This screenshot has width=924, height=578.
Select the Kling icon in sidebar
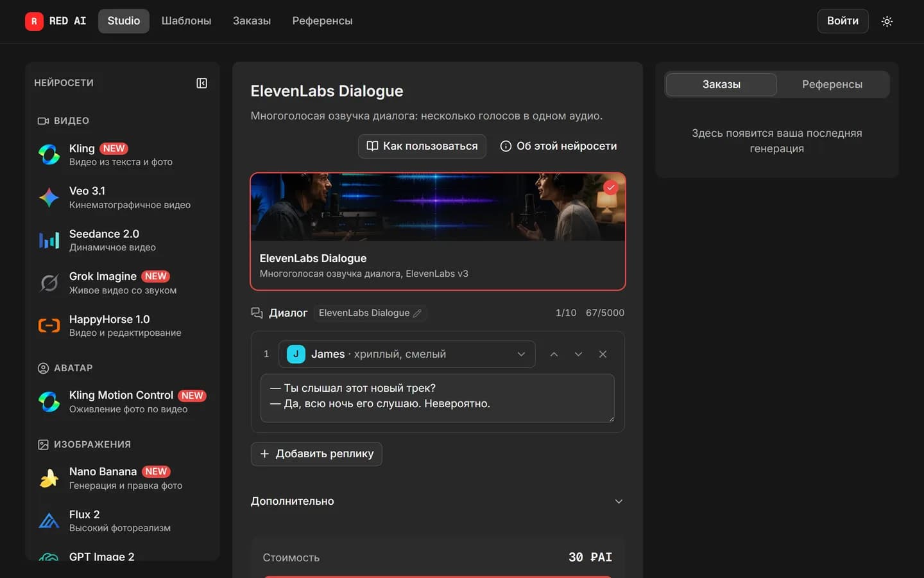coord(49,154)
